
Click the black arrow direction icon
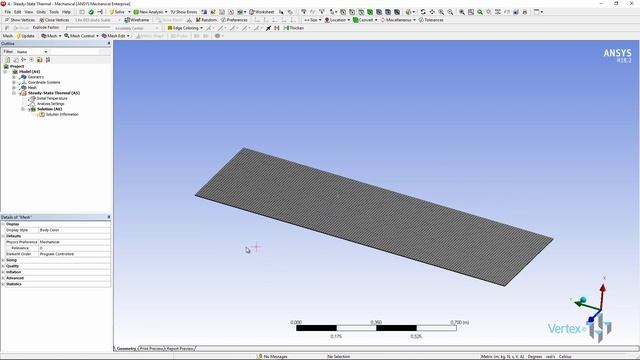[268, 28]
